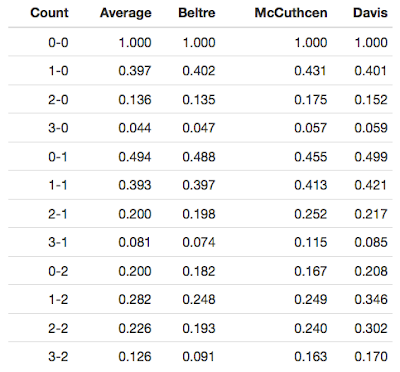
Task: Select Davis value 0.059
Action: (371, 128)
